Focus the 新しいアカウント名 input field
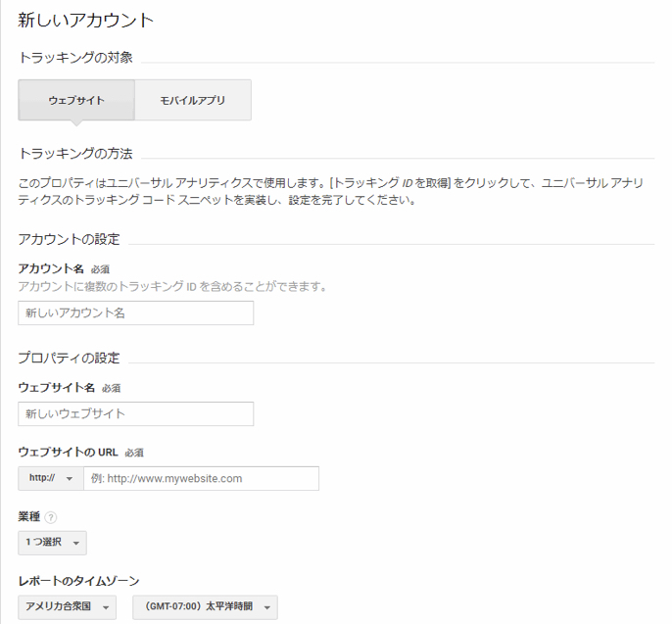The image size is (672, 624). 136,313
